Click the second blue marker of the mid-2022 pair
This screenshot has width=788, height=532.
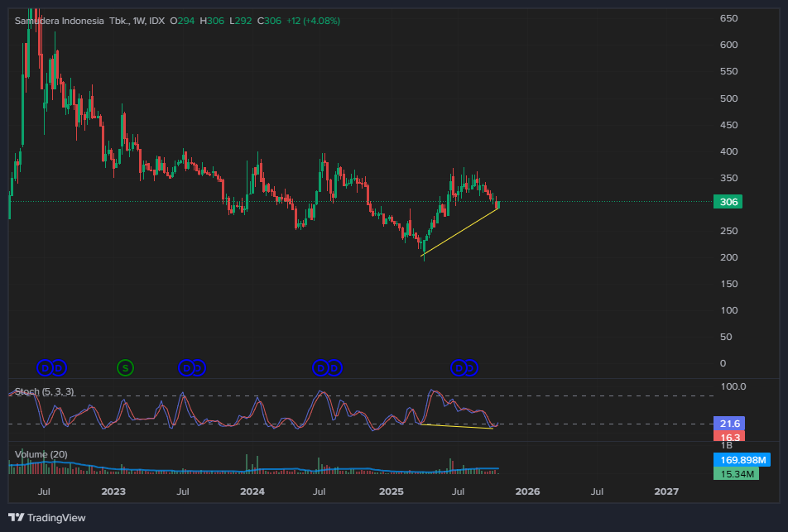59,367
